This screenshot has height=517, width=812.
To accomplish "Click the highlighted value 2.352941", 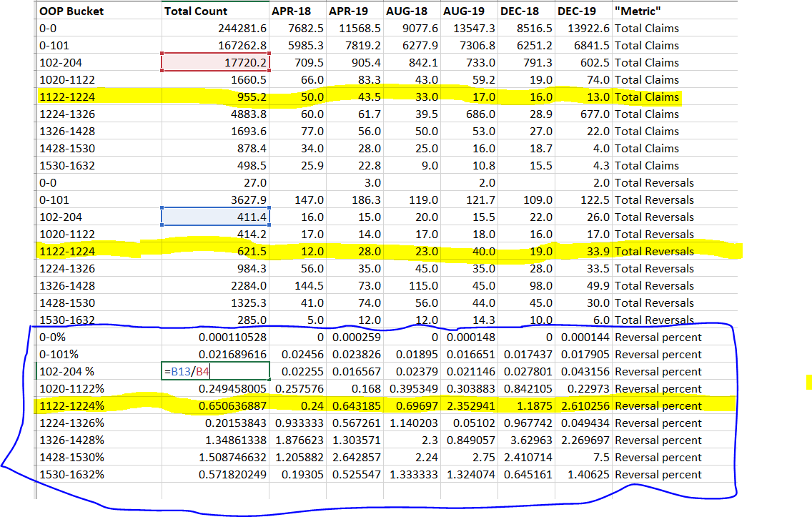I will pyautogui.click(x=469, y=405).
